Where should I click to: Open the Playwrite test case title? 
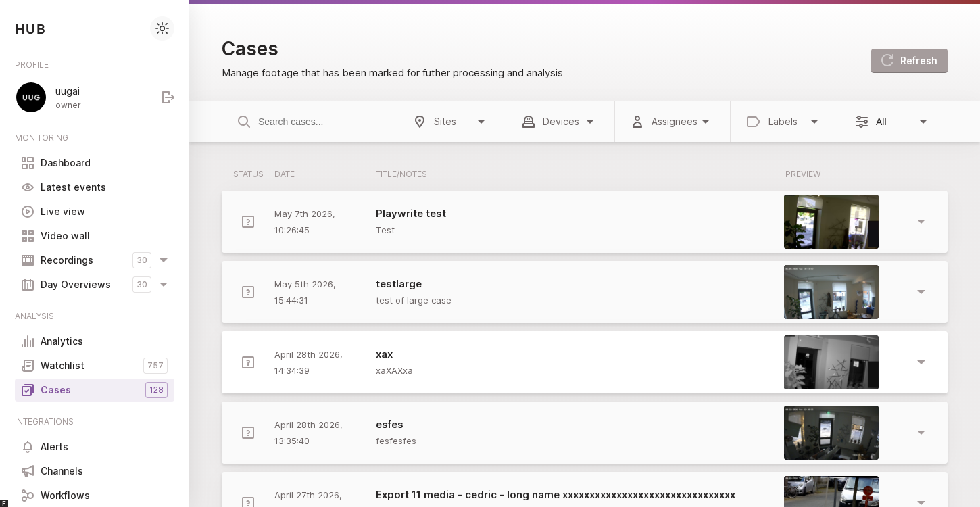[411, 214]
